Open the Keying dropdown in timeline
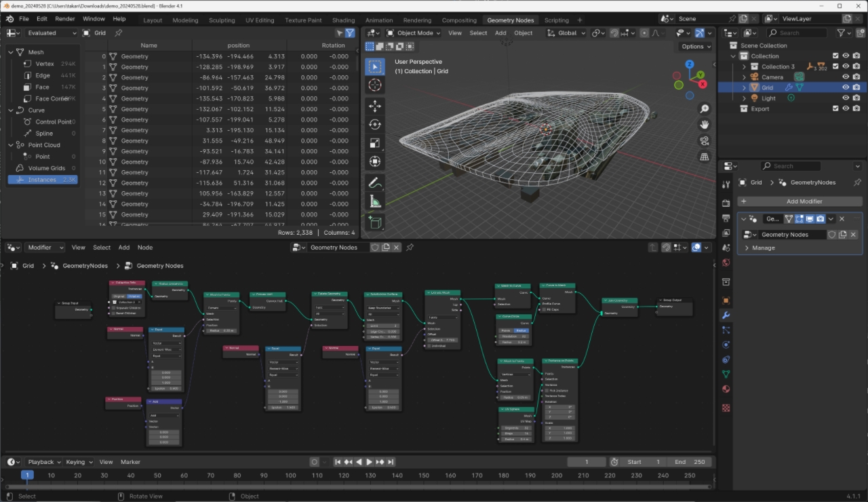Screen dimensions: 868x502 pyautogui.click(x=79, y=462)
